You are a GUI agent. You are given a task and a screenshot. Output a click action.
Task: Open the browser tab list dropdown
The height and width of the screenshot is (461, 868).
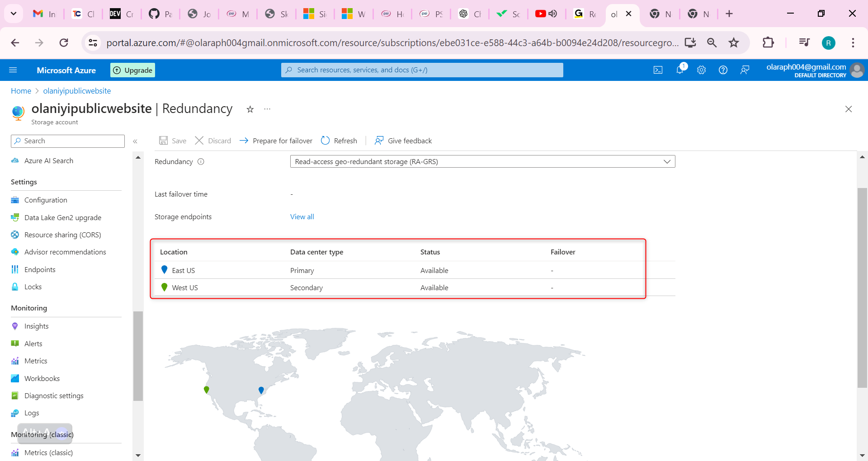[x=14, y=14]
